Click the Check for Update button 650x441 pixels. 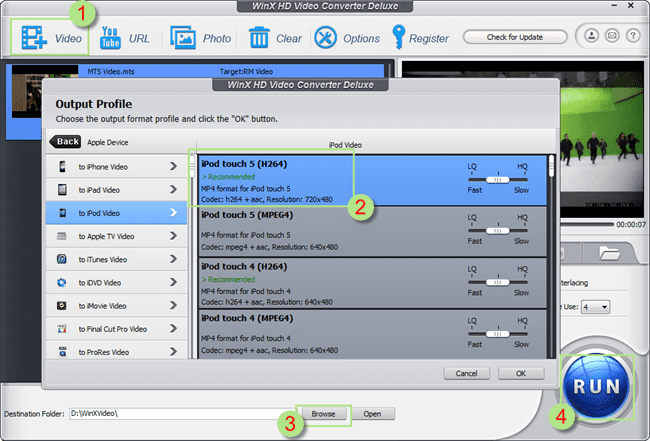[515, 37]
